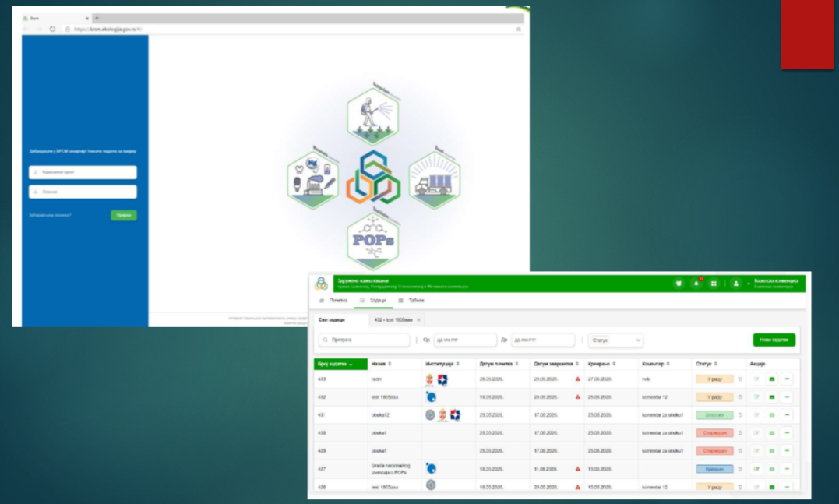The width and height of the screenshot is (839, 504).
Task: Click the forgotten password link
Action: click(x=51, y=215)
